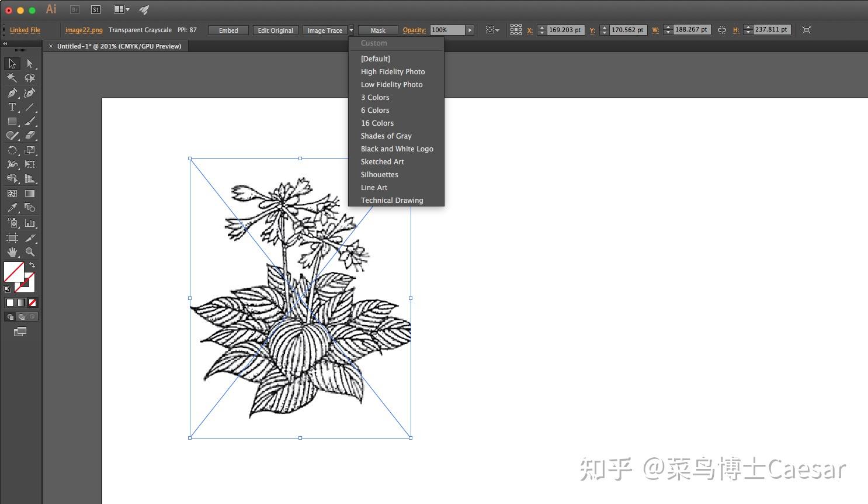Viewport: 868px width, 504px height.
Task: Pick the Magic Wand tool
Action: coord(12,78)
